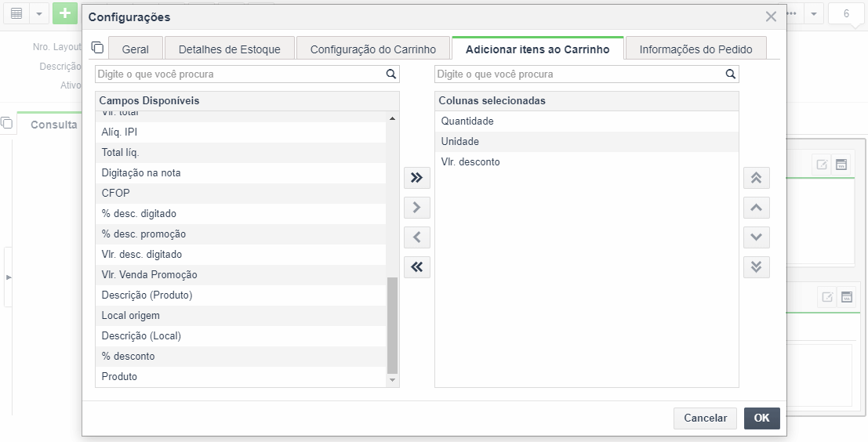Select % desc. promoção field
Viewport: 868px width, 442px height.
tap(241, 234)
